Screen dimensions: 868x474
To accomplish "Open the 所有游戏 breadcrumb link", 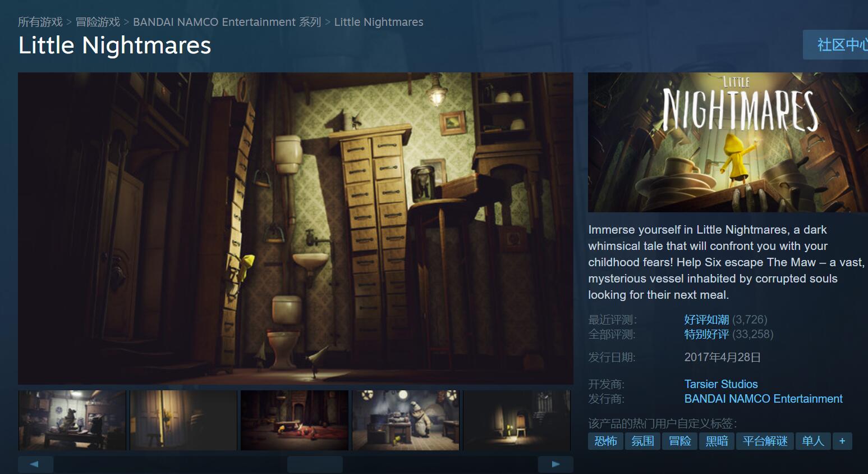I will tap(40, 22).
